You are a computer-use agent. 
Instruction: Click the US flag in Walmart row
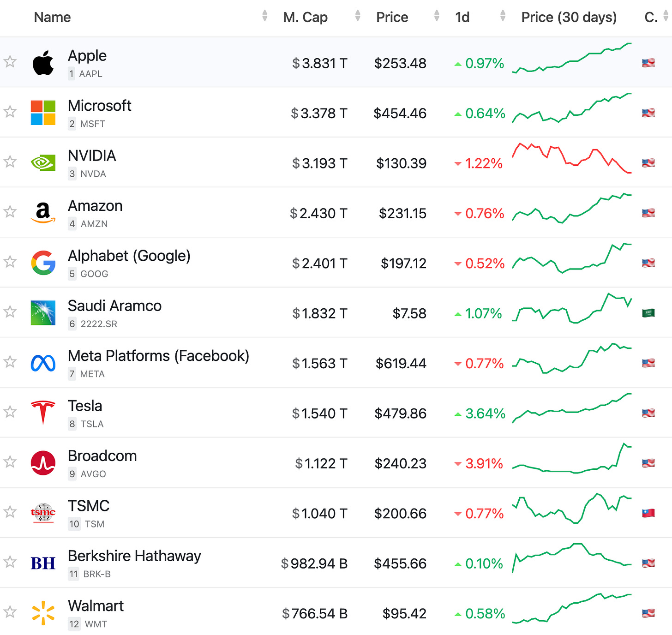[648, 613]
